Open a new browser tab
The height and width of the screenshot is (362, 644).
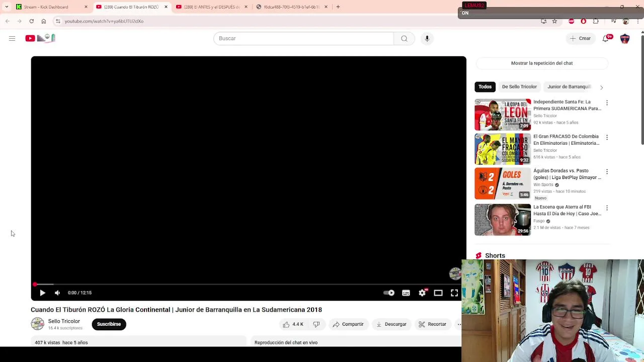click(338, 7)
